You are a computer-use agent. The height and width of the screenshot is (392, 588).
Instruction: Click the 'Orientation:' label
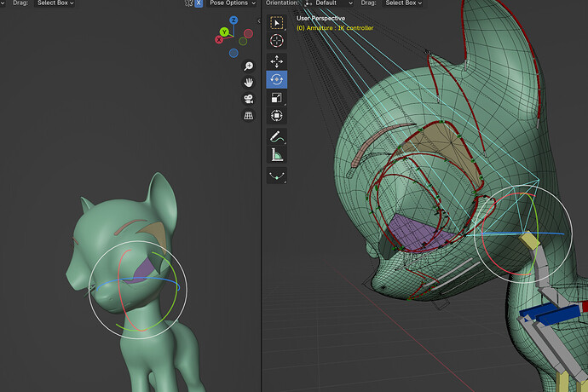282,3
